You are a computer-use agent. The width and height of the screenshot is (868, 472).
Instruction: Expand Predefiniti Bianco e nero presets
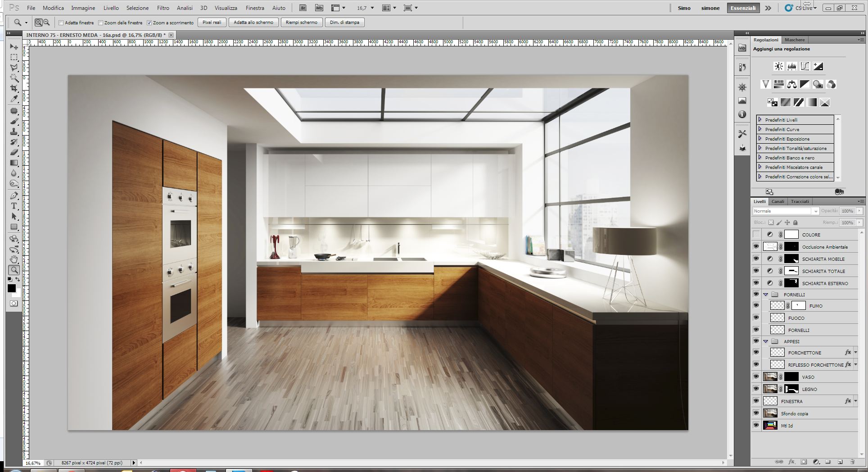[x=760, y=158]
